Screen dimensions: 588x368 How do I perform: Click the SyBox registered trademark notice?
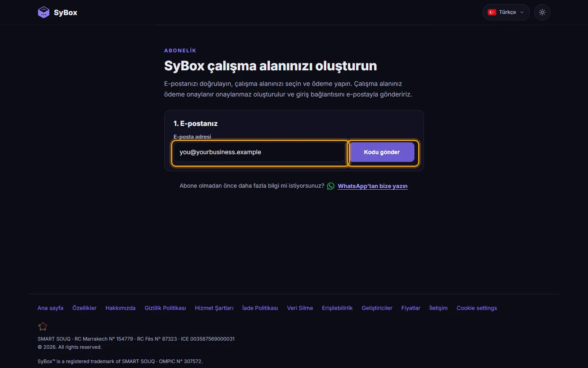120,361
